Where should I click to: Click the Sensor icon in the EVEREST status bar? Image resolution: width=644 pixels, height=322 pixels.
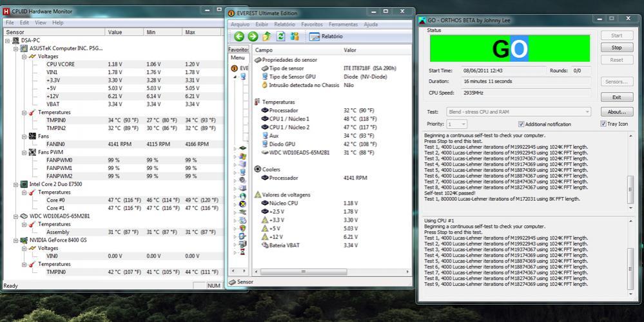[x=232, y=282]
